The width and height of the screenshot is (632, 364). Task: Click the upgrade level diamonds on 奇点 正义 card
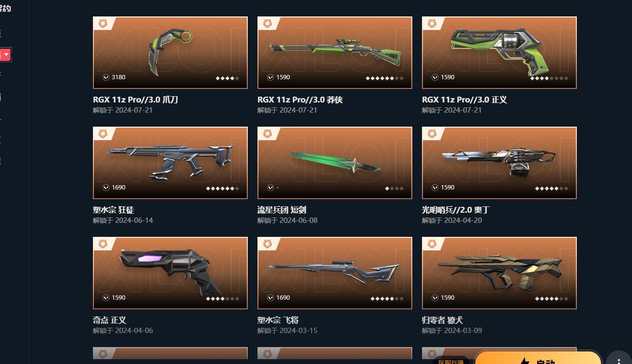223,298
